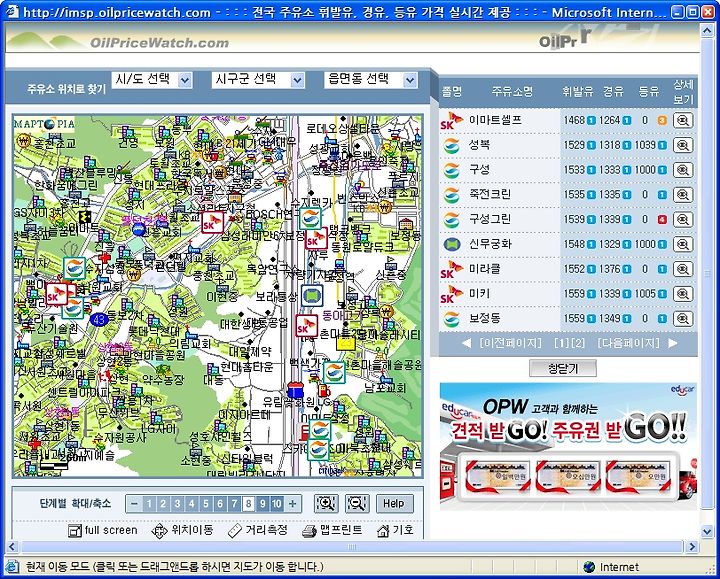Open the 읍면동 선택 dropdown
The width and height of the screenshot is (720, 579).
371,79
